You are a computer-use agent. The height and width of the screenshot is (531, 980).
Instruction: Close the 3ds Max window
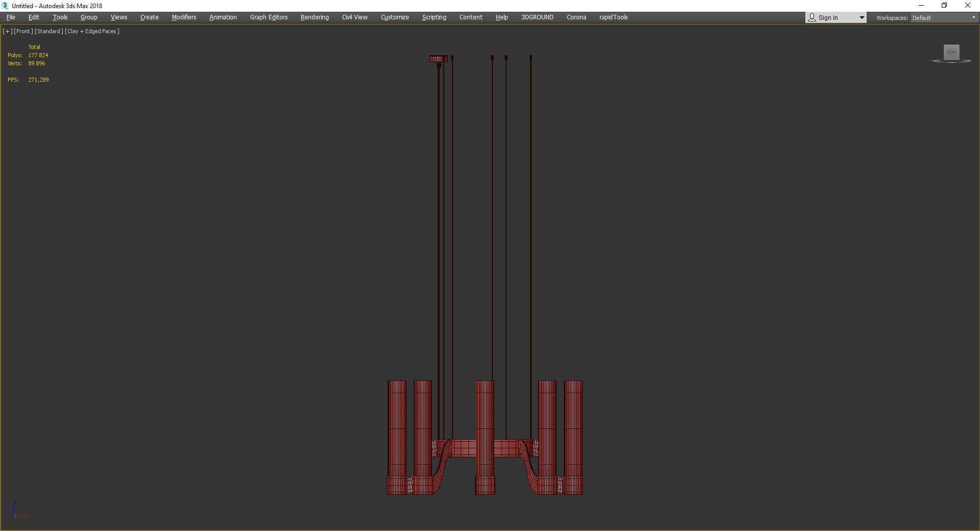(x=968, y=6)
